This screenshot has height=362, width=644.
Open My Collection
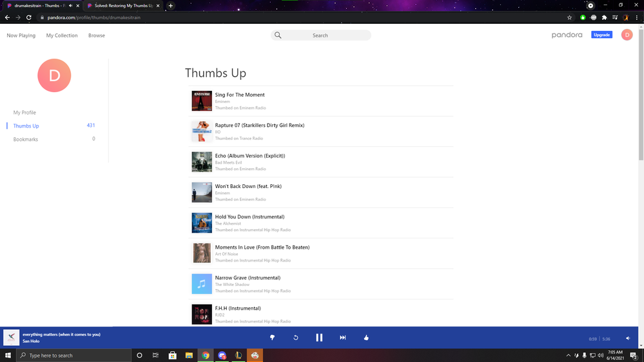click(62, 35)
